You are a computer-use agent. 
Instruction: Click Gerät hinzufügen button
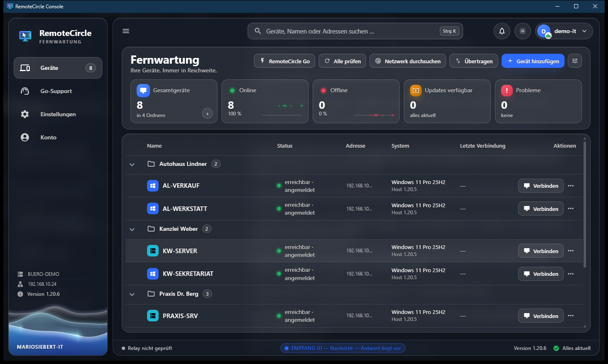pos(533,61)
